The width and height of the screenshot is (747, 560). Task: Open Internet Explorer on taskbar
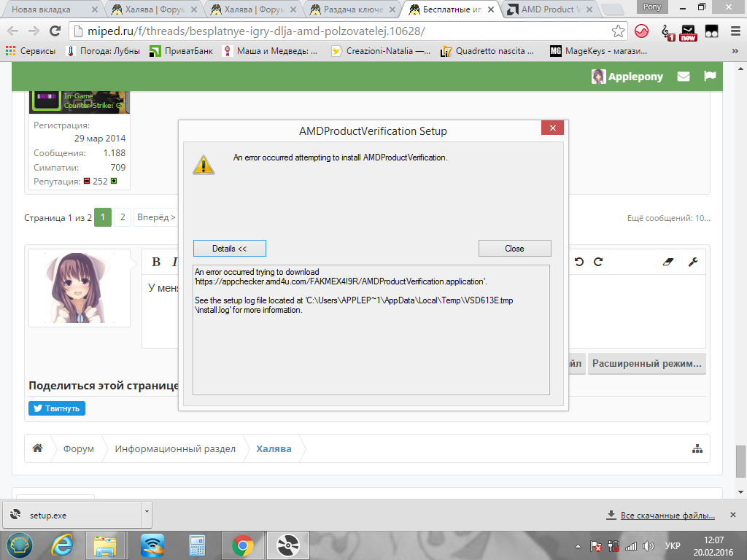62,545
